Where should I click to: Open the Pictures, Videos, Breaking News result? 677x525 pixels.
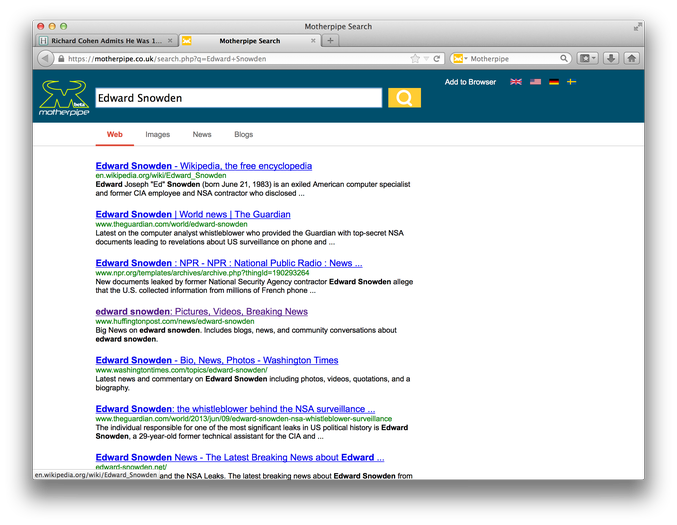(x=202, y=311)
